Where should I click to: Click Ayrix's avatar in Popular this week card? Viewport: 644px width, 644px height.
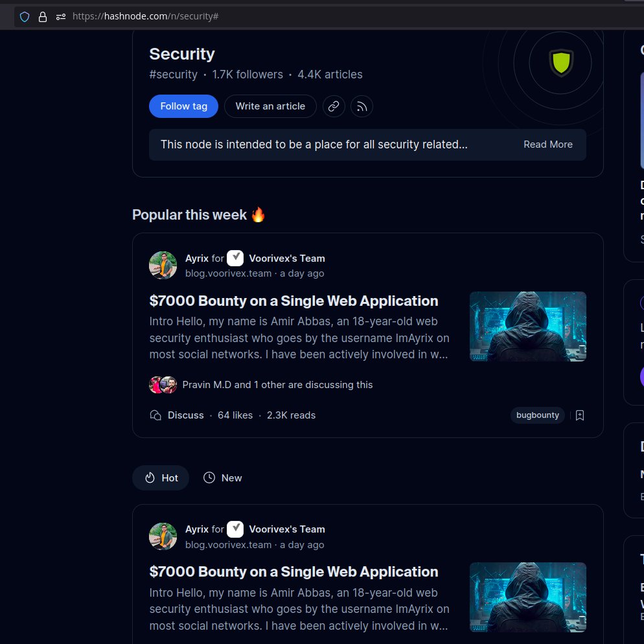[x=163, y=266]
